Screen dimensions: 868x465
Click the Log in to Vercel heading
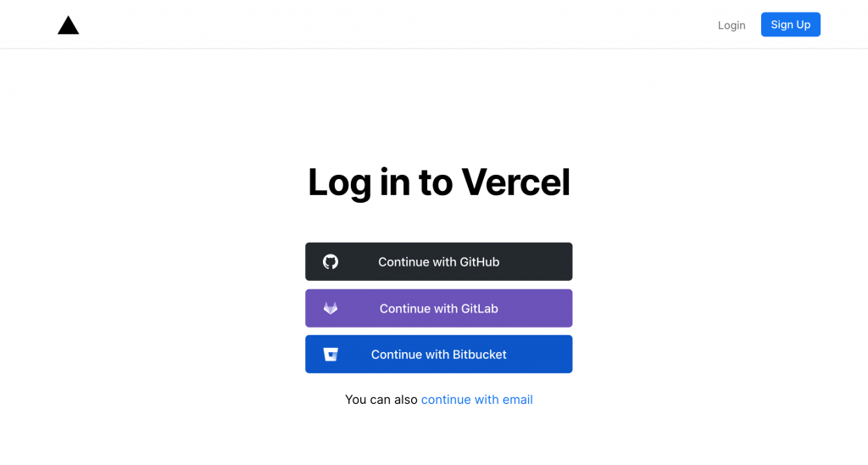pos(439,182)
